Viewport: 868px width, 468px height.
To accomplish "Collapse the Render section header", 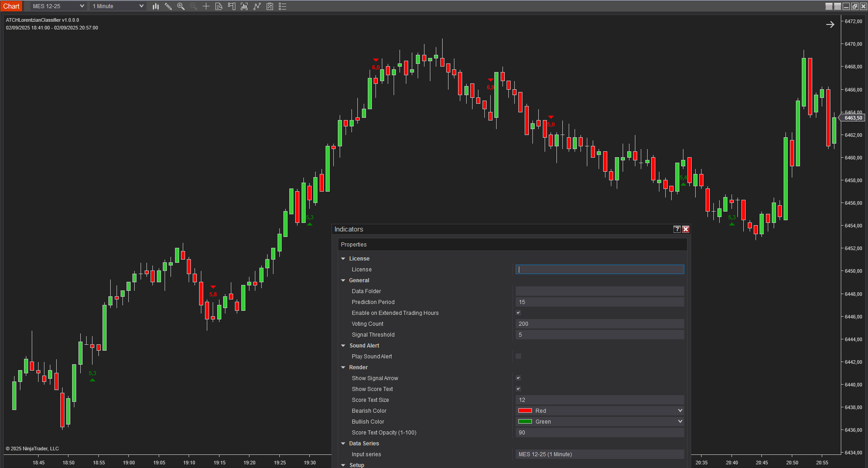I will click(343, 367).
